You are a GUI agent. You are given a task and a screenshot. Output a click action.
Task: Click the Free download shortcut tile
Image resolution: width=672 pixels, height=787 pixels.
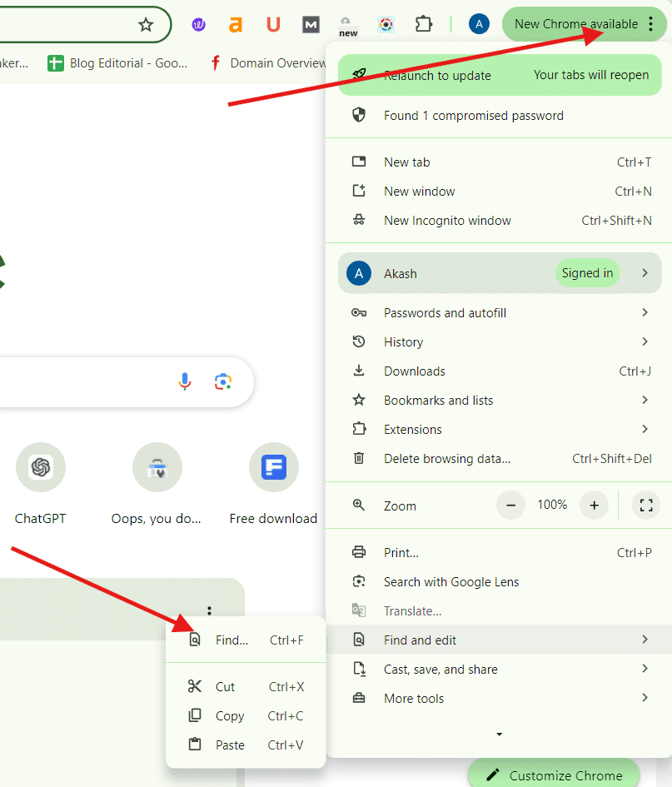[x=273, y=468]
